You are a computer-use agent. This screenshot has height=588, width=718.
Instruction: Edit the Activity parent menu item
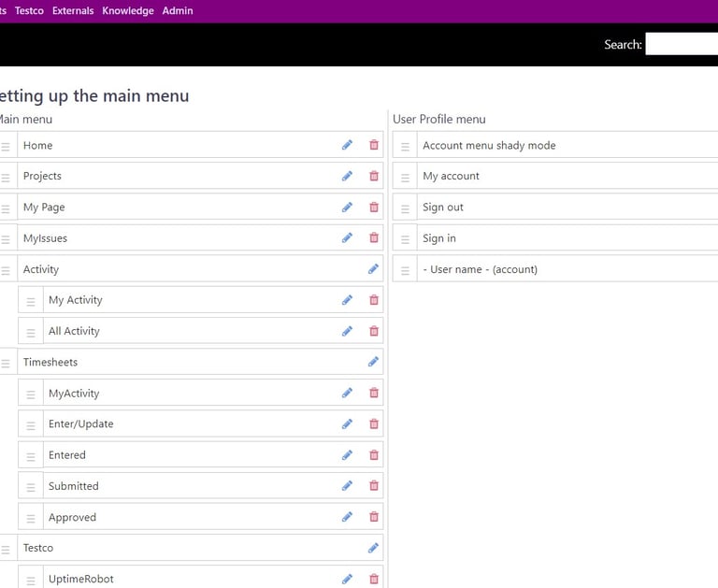click(373, 269)
